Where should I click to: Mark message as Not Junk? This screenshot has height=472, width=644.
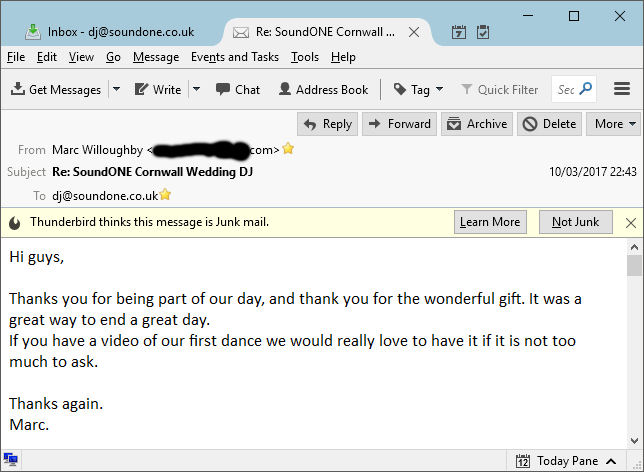point(575,222)
